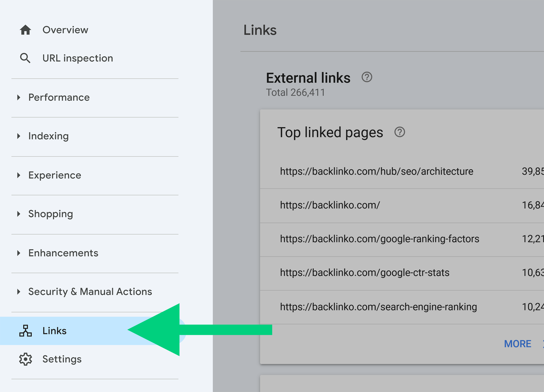This screenshot has height=392, width=544.
Task: Open help icon next to External links
Action: [367, 77]
